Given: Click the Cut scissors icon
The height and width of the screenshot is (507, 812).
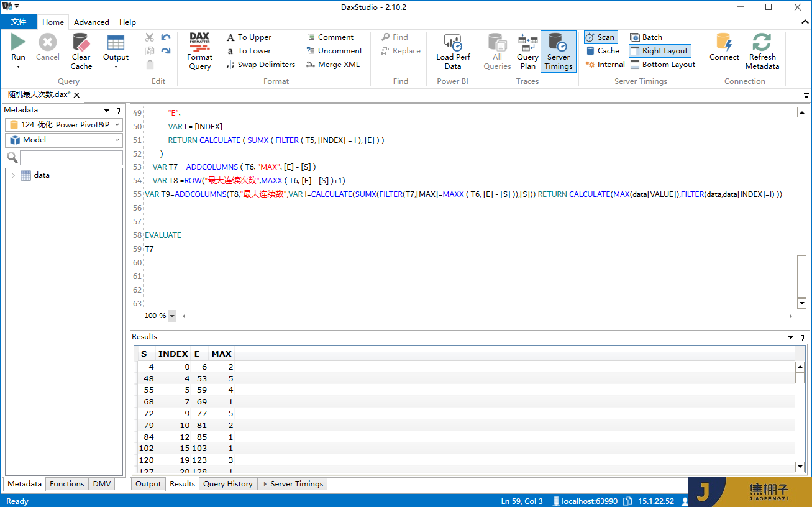Looking at the screenshot, I should (150, 37).
